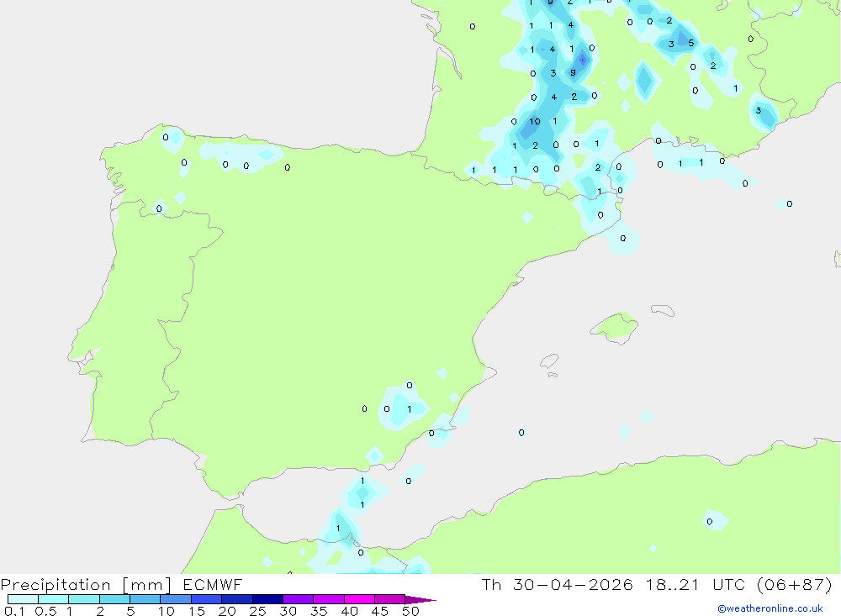The height and width of the screenshot is (616, 841).
Task: Click the date 'Th 30-04-2026'
Action: [x=558, y=585]
